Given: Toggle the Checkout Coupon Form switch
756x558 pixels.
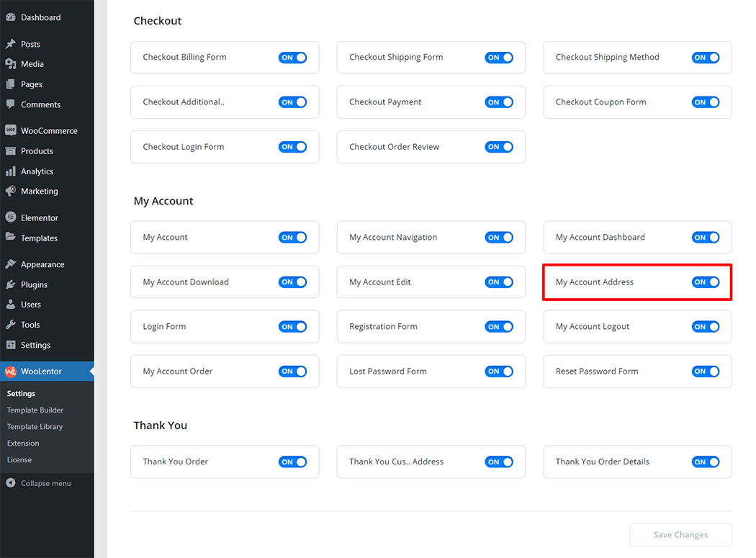Looking at the screenshot, I should coord(705,102).
